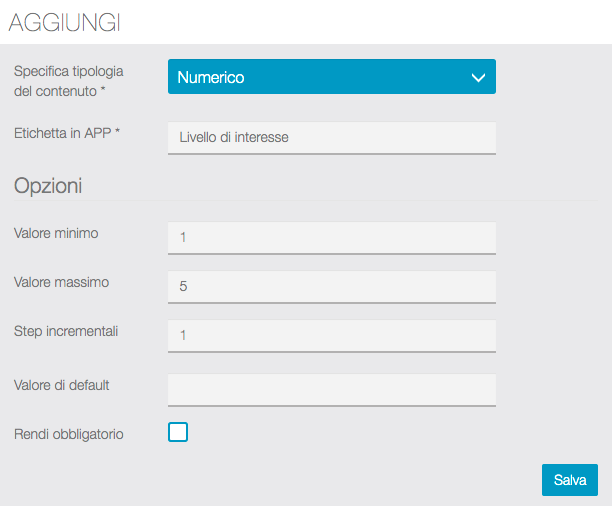Click the Step incrementali input field
Viewport: 612px width, 506px height.
coord(331,335)
